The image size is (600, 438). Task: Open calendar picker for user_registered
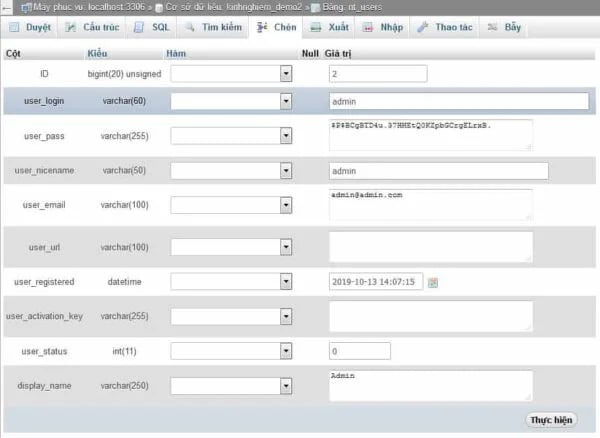click(x=433, y=283)
